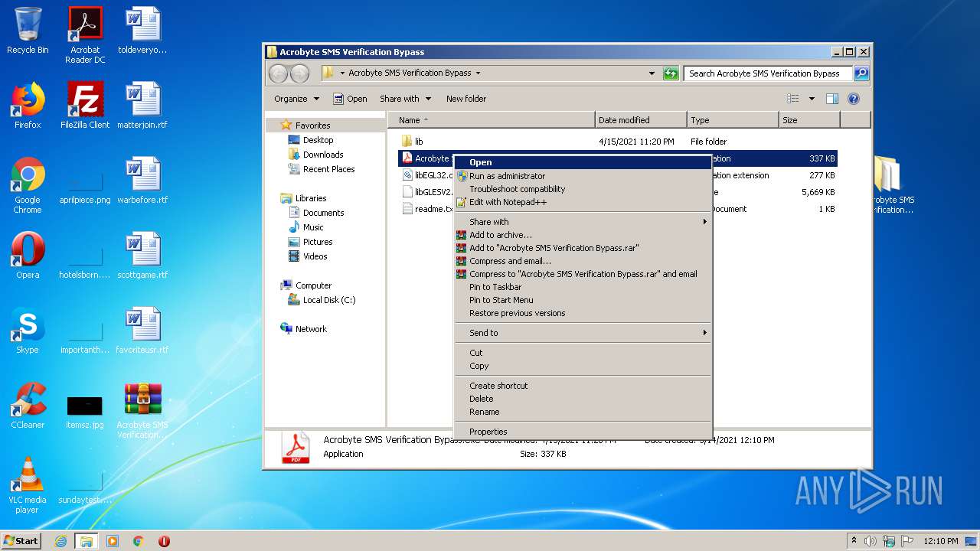Choose Open in the context menu
Viewport: 980px width, 551px height.
coord(583,162)
